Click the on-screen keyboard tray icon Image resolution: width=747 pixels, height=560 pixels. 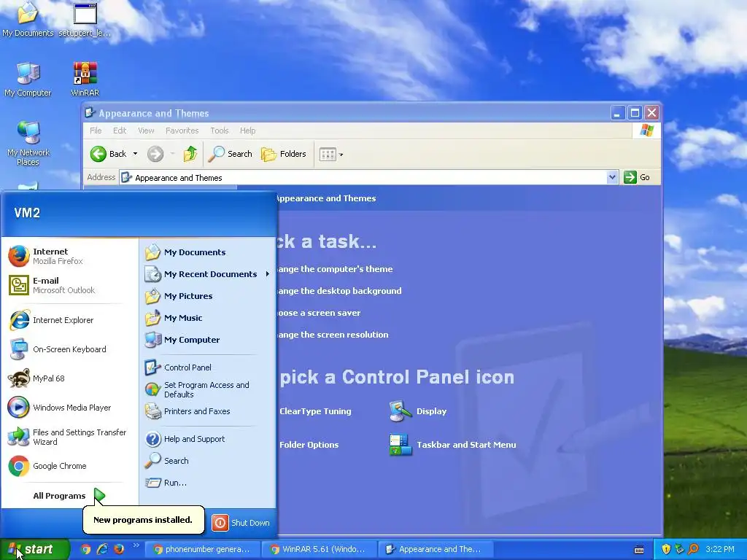coord(639,550)
